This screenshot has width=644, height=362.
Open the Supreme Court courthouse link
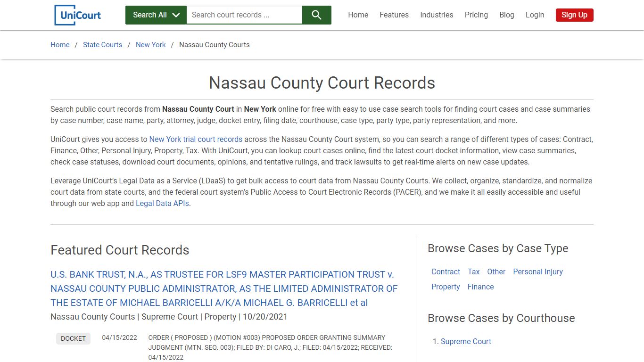pyautogui.click(x=466, y=342)
